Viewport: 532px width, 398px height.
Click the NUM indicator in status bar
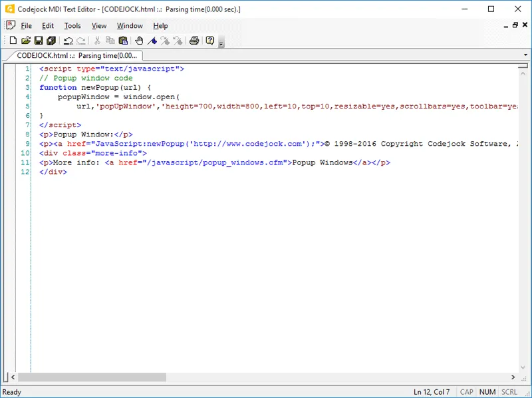487,392
